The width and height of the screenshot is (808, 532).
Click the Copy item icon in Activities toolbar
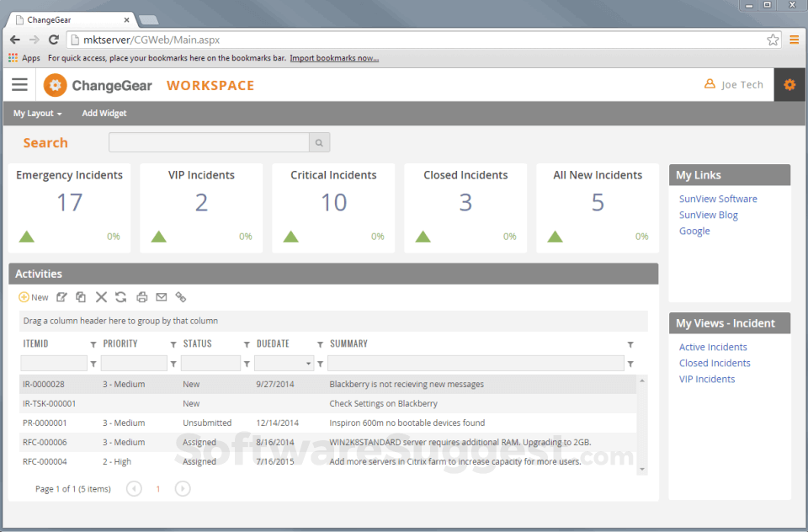[x=81, y=297]
